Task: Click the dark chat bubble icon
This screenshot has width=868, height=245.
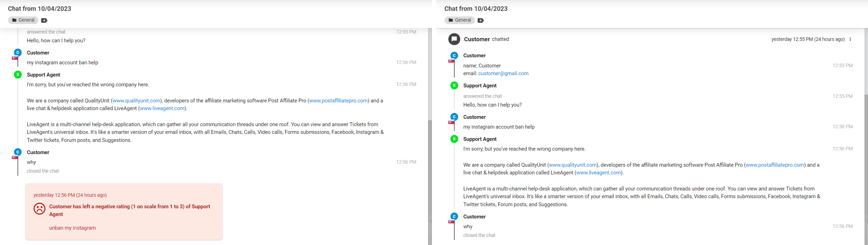Action: (x=454, y=39)
